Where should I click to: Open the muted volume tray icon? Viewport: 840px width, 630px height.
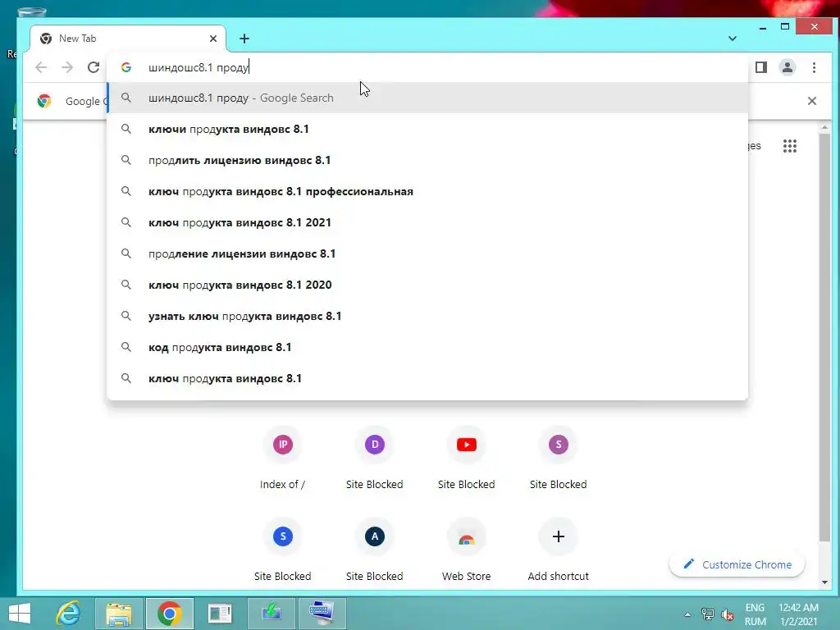pyautogui.click(x=728, y=614)
